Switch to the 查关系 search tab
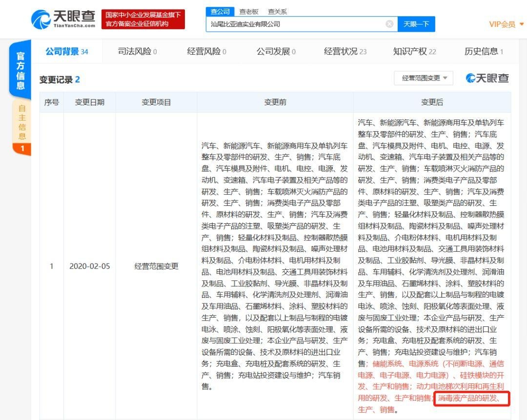 [x=277, y=12]
